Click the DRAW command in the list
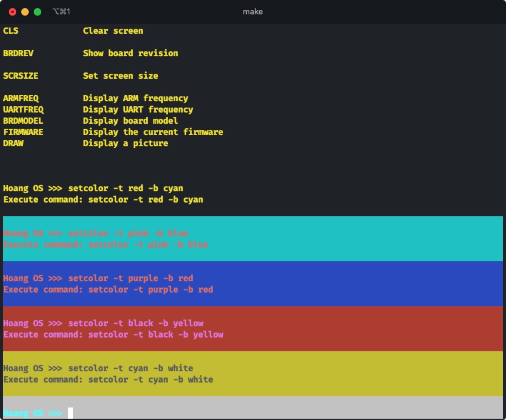The image size is (506, 420). click(x=13, y=143)
